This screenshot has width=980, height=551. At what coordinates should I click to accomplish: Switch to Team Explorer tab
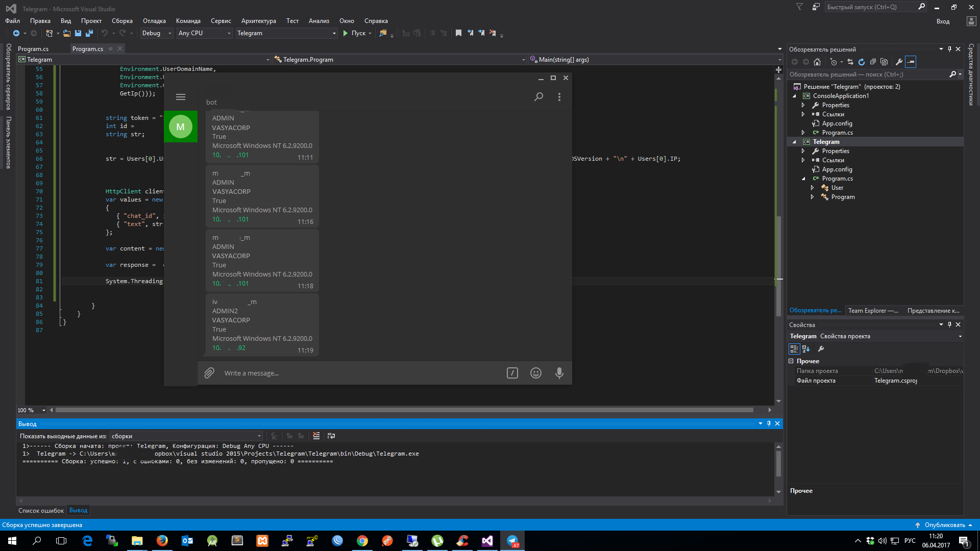click(x=873, y=310)
